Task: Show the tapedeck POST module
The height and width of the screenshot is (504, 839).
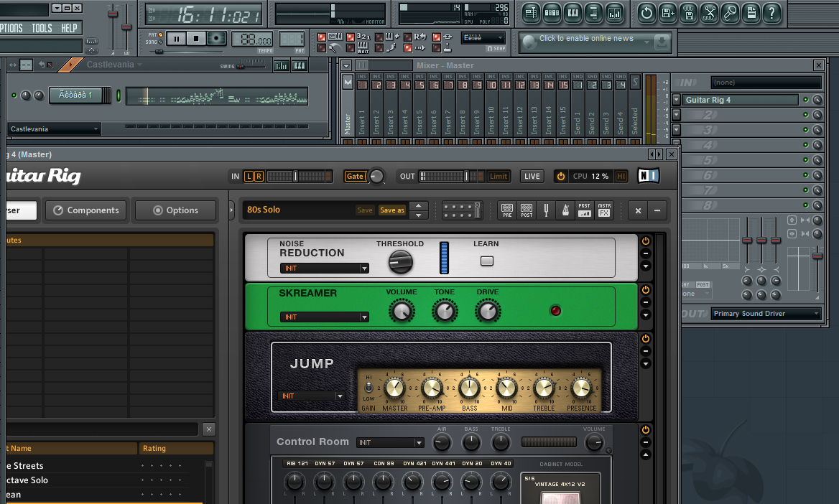Action: 527,210
